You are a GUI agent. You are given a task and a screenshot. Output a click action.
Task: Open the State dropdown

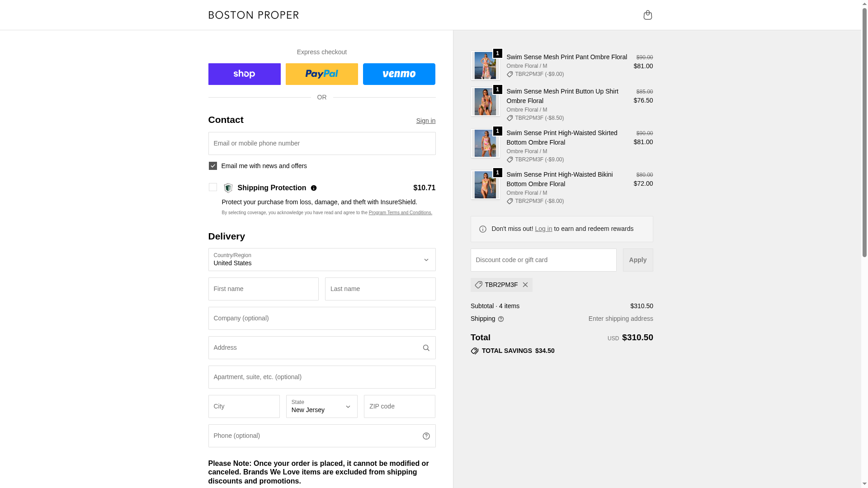pos(321,407)
